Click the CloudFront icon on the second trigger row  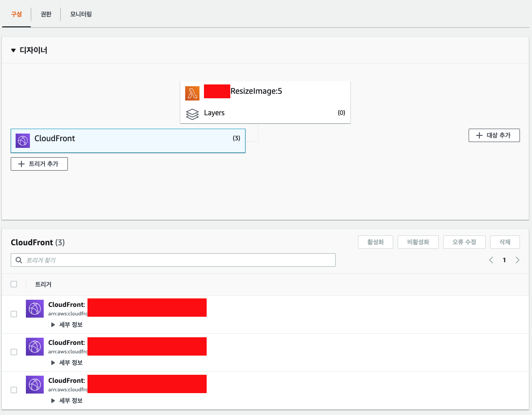34,347
